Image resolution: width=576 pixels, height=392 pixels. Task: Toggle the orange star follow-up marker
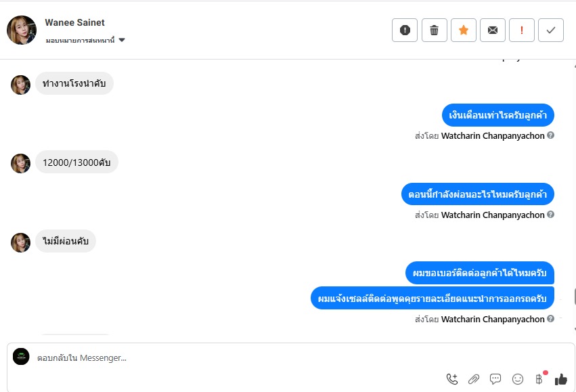pyautogui.click(x=464, y=30)
